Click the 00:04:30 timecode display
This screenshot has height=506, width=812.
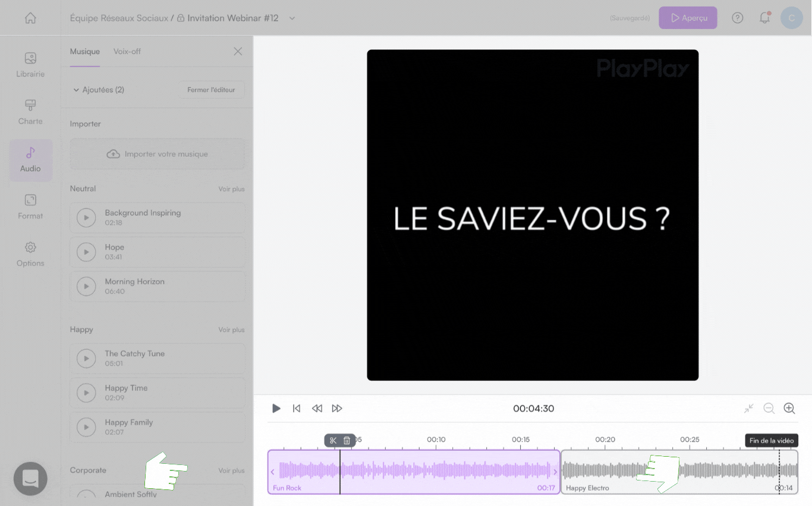534,409
